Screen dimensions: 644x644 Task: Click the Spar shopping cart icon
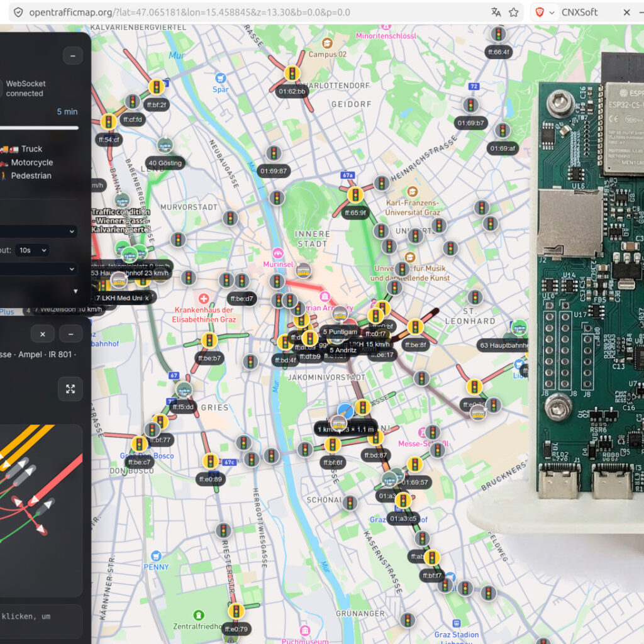[x=221, y=77]
